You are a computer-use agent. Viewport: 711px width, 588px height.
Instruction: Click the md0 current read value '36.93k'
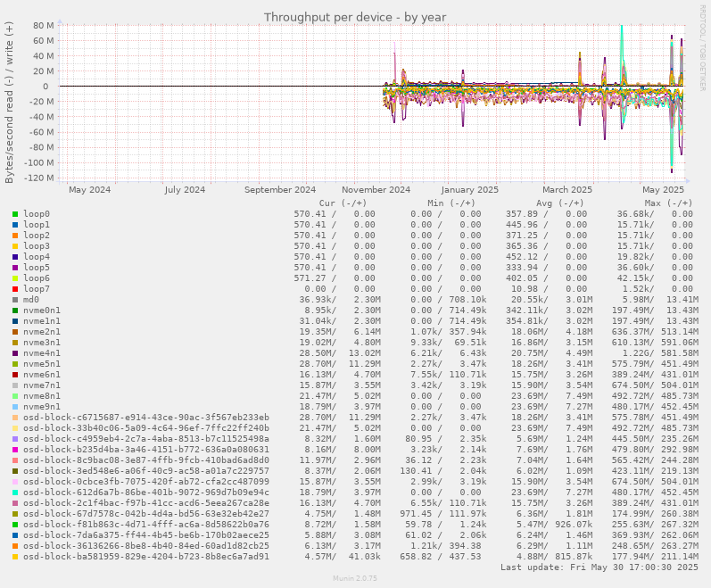coord(318,300)
